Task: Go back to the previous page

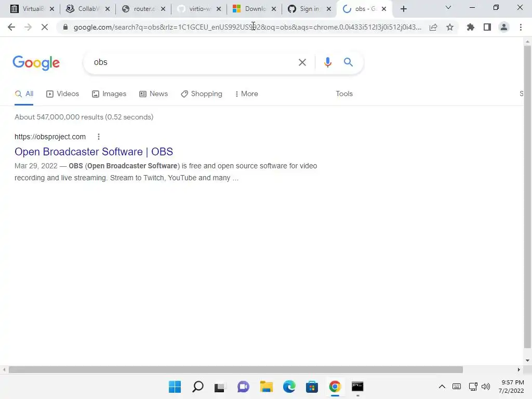Action: (x=11, y=27)
